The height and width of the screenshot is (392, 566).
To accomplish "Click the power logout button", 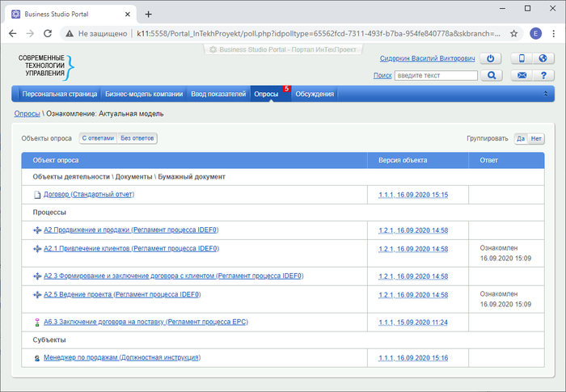I will [491, 59].
